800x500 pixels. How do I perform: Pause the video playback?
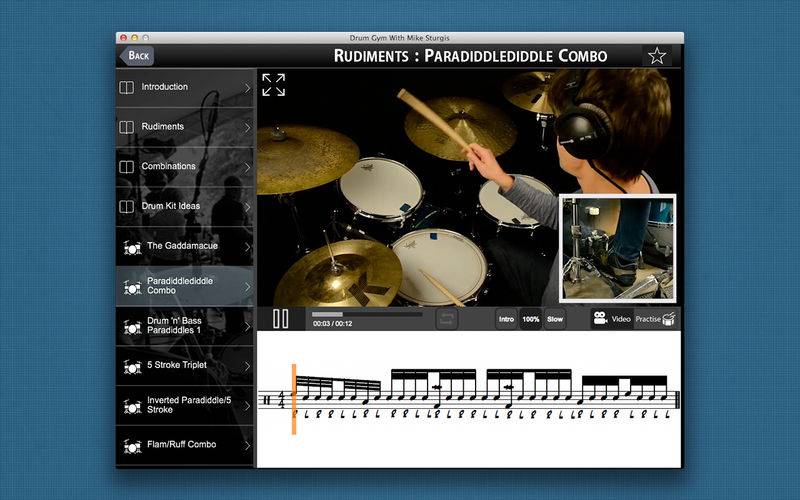click(x=281, y=319)
